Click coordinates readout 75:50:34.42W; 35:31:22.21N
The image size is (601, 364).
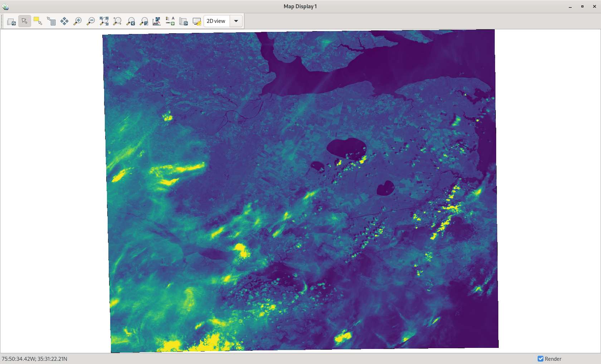tap(35, 359)
